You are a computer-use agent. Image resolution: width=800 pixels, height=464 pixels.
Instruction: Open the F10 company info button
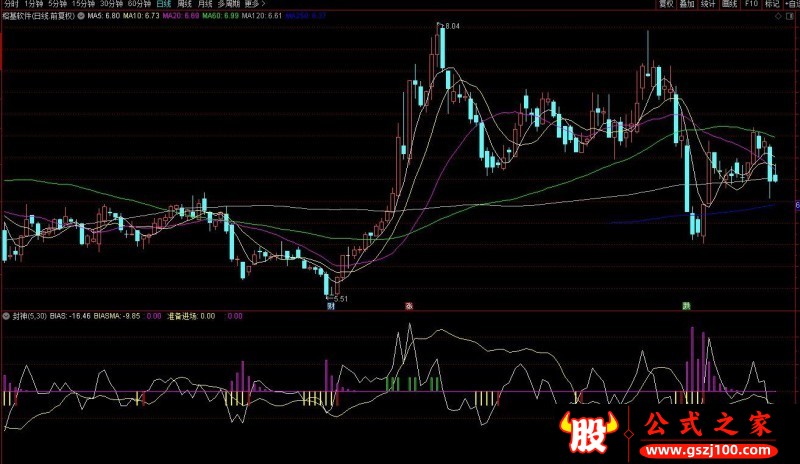point(751,4)
